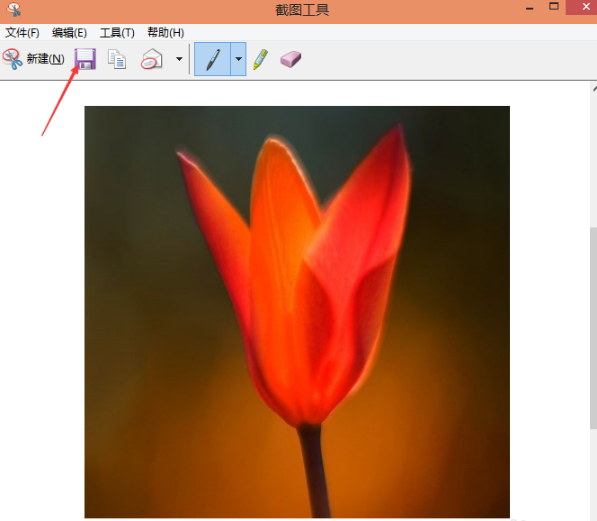Open the 帮助(H) menu
The width and height of the screenshot is (597, 521).
tap(166, 33)
